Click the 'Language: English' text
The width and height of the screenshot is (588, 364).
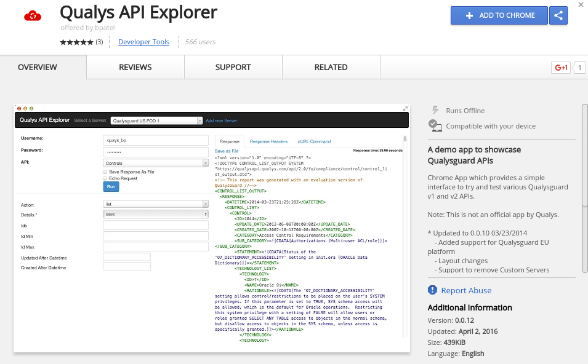[x=456, y=354]
